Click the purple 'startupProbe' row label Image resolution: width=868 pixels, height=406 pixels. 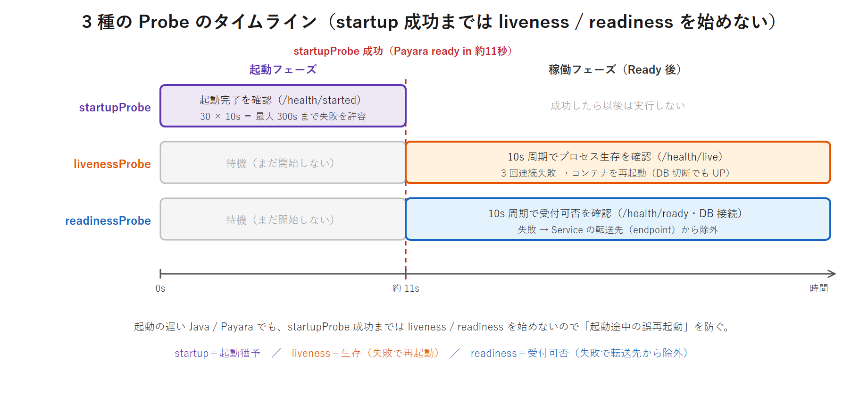pos(115,108)
